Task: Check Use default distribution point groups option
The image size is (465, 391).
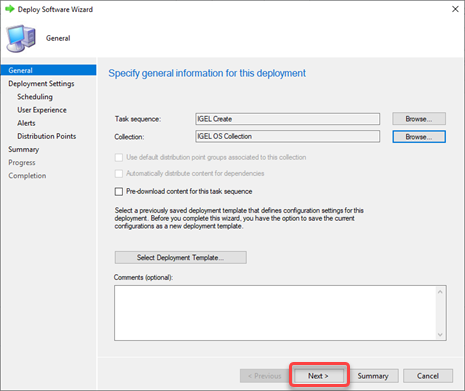Action: (119, 157)
